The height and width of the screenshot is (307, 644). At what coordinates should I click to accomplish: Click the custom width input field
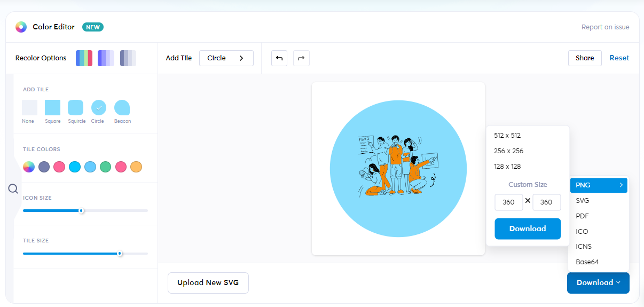click(x=509, y=202)
